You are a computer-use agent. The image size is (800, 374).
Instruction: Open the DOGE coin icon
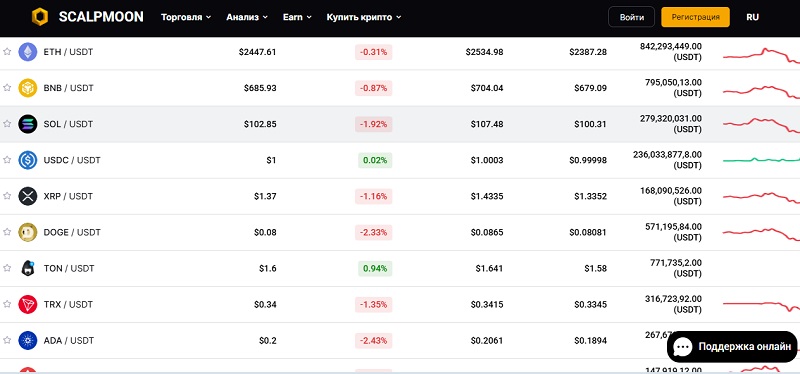tap(28, 232)
